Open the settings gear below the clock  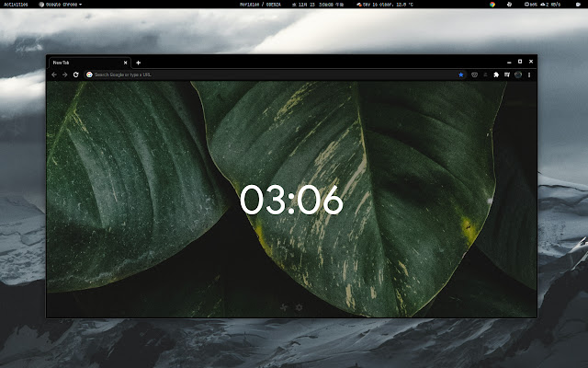pos(299,307)
